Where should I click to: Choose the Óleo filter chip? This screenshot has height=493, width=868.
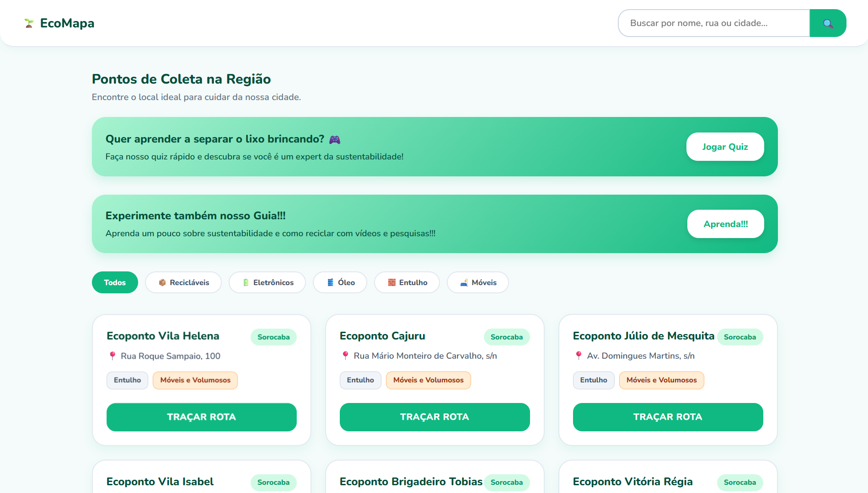point(340,282)
